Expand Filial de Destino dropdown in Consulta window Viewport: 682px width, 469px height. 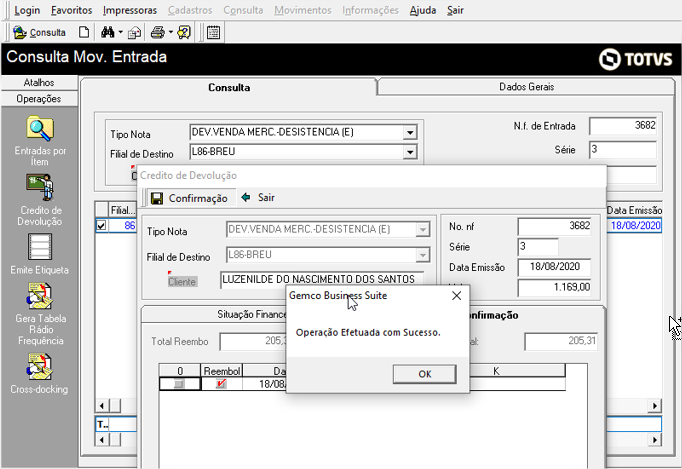[410, 152]
